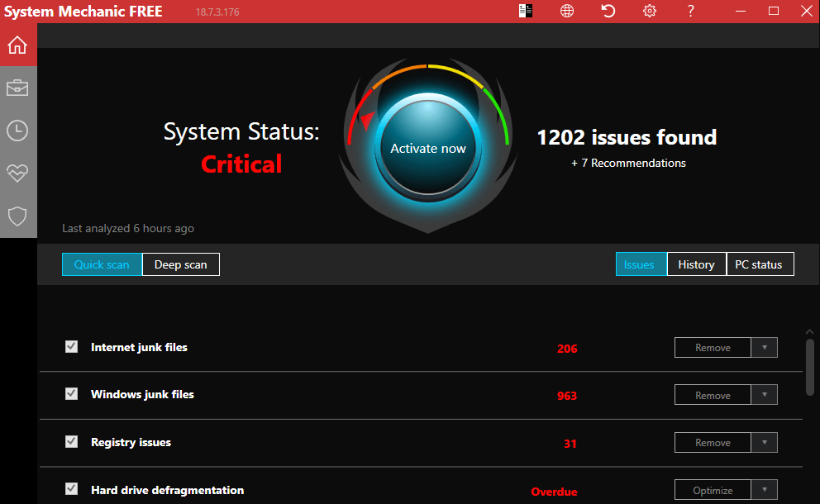The width and height of the screenshot is (820, 504).
Task: Minimize the System Mechanic window
Action: pyautogui.click(x=741, y=11)
